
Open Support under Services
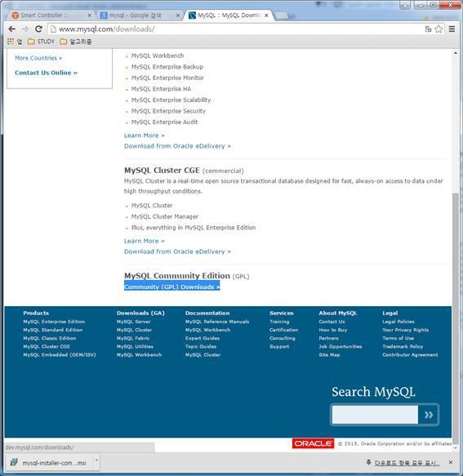click(x=279, y=346)
